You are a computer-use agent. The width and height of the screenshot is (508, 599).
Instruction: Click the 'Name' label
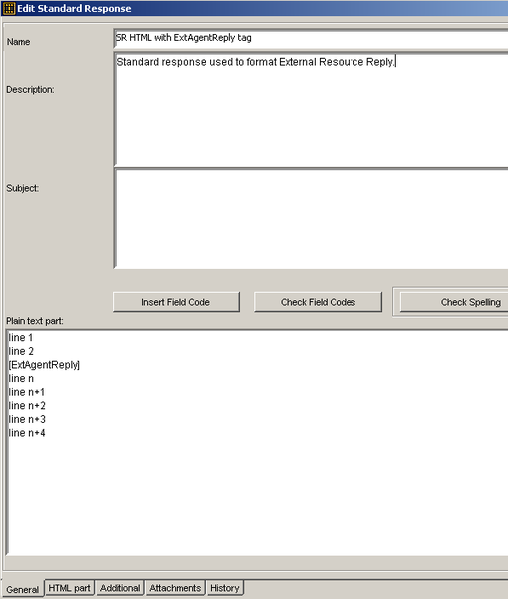[18, 42]
